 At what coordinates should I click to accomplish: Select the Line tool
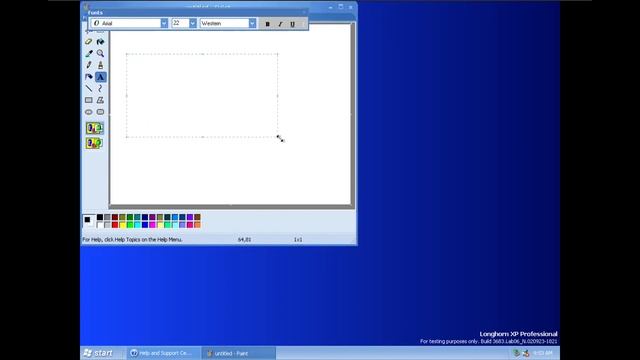coord(89,88)
